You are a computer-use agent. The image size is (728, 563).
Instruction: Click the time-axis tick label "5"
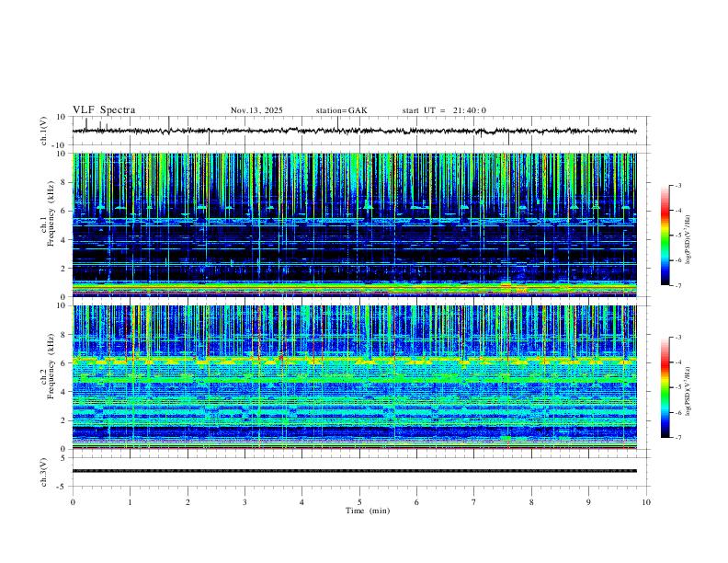pyautogui.click(x=359, y=502)
